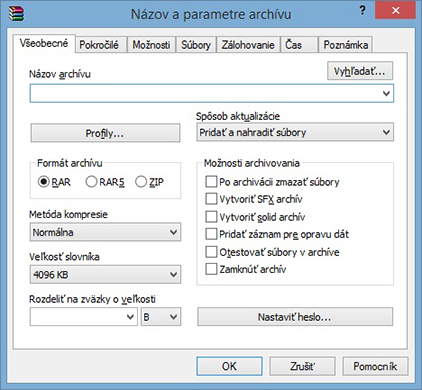Expand the Názov archívu history dropdown arrow

[386, 93]
